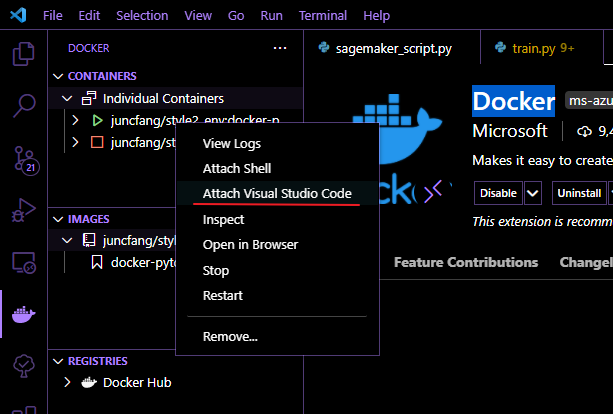The height and width of the screenshot is (414, 613).
Task: Open Source Control view with 21 badge
Action: click(26, 160)
